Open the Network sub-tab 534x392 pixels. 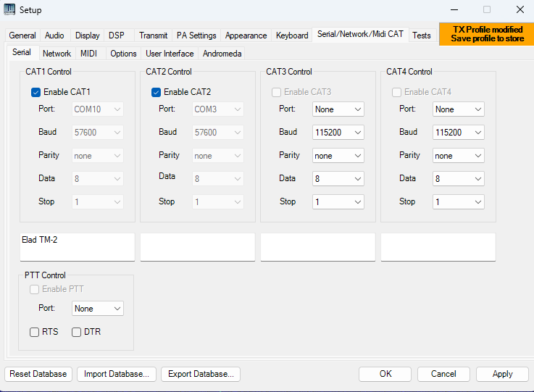(x=57, y=54)
